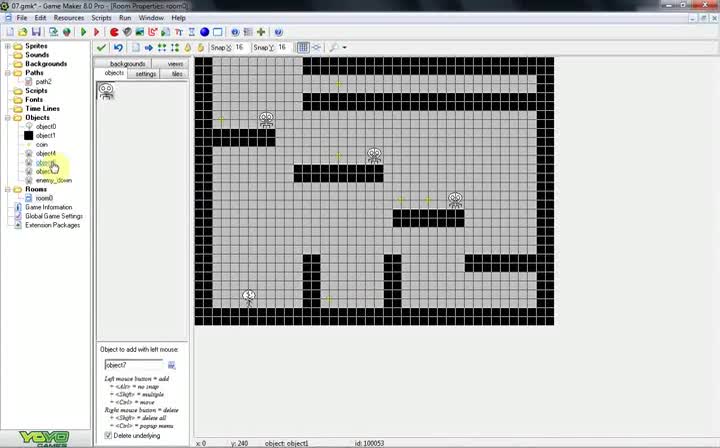
Task: Run the game with green play icon
Action: (84, 32)
